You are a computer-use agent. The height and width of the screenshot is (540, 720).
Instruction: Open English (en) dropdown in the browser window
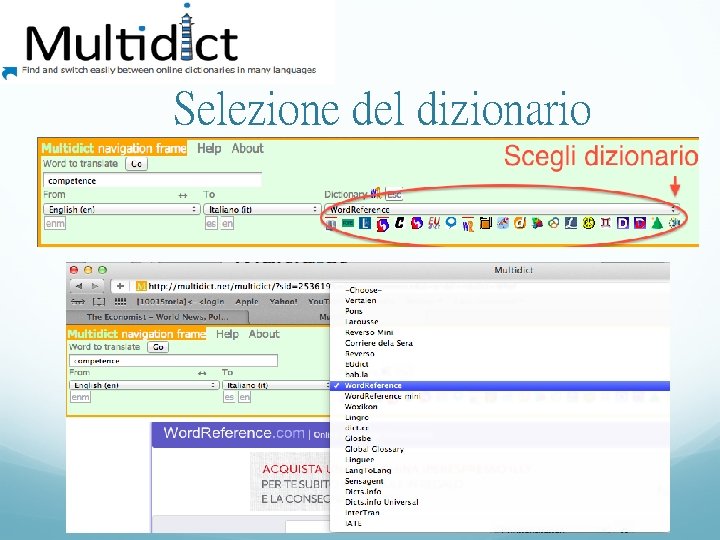pyautogui.click(x=144, y=385)
